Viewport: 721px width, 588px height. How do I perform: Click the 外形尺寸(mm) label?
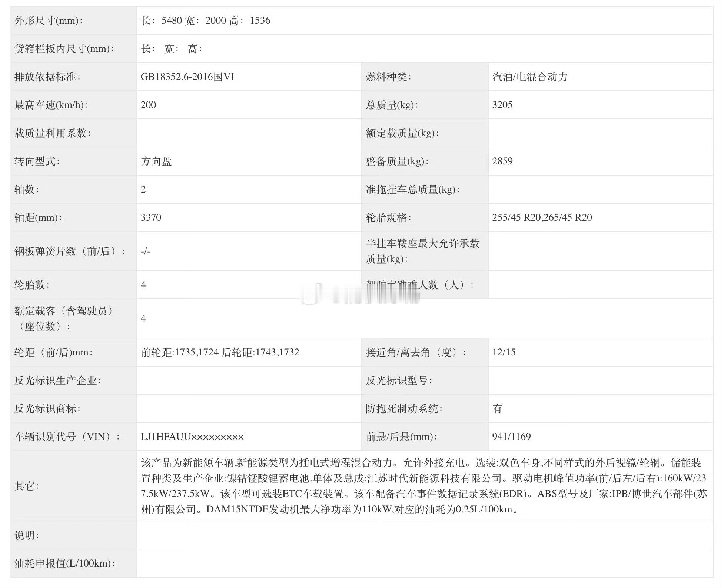[x=49, y=20]
